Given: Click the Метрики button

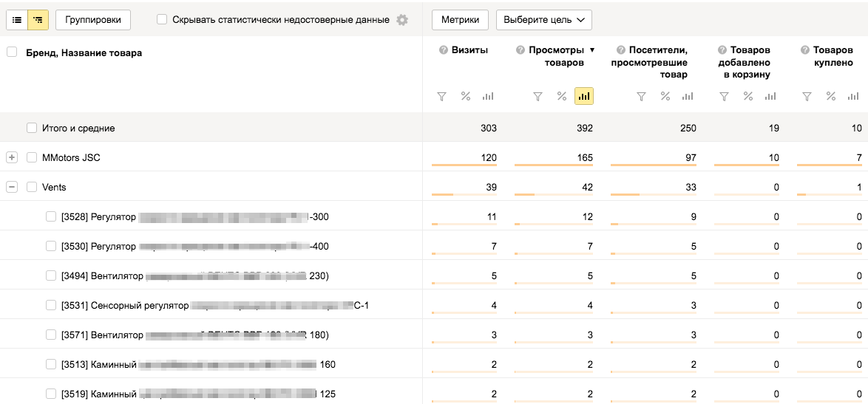Looking at the screenshot, I should [460, 20].
